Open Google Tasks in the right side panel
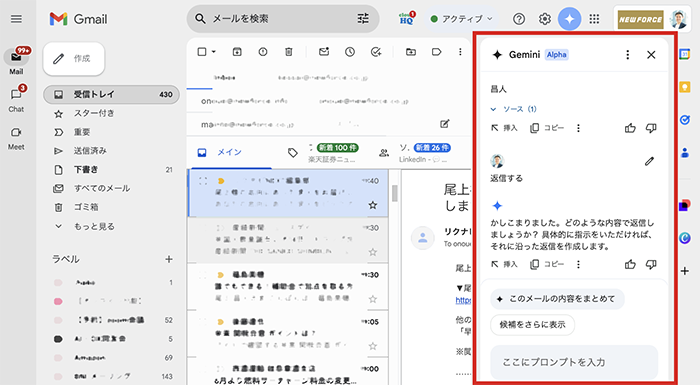Image resolution: width=700 pixels, height=385 pixels. coord(684,120)
